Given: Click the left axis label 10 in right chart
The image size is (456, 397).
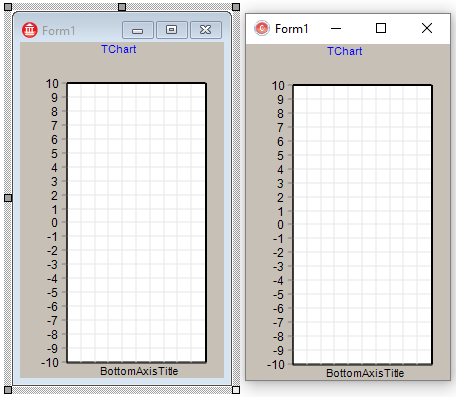Looking at the screenshot, I should click(278, 86).
